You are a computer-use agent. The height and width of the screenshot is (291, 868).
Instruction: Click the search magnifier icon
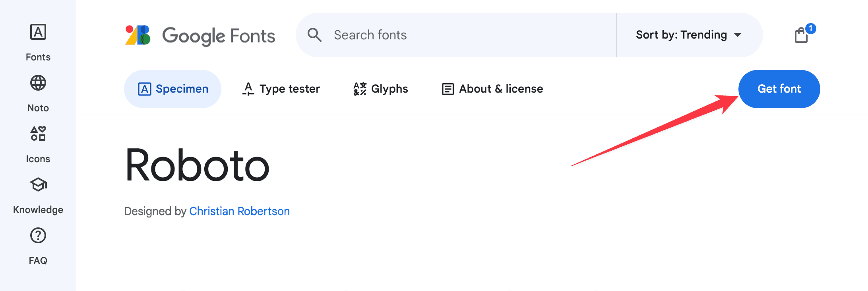click(x=314, y=35)
